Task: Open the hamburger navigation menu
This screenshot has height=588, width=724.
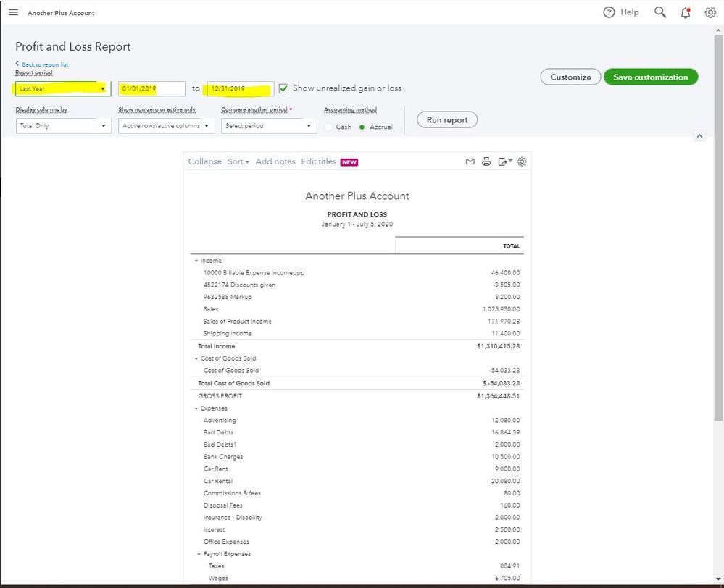Action: click(x=13, y=12)
